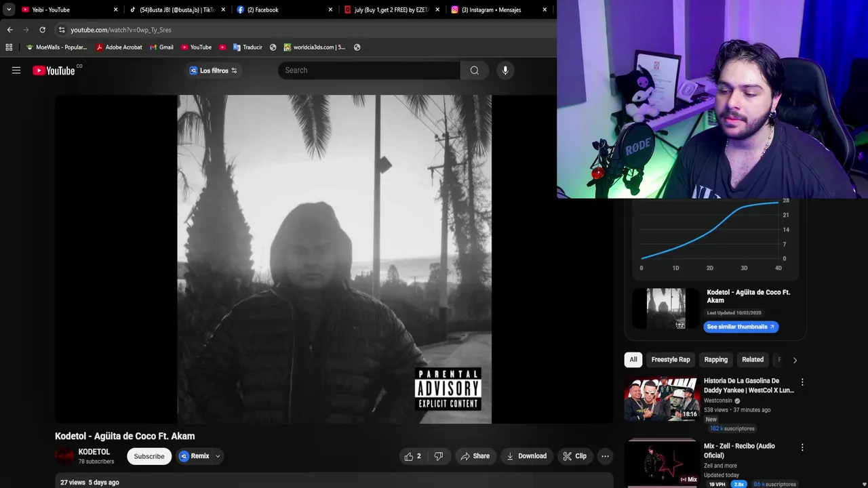Open more actions ellipsis under video
This screenshot has width=868, height=488.
pyautogui.click(x=605, y=456)
